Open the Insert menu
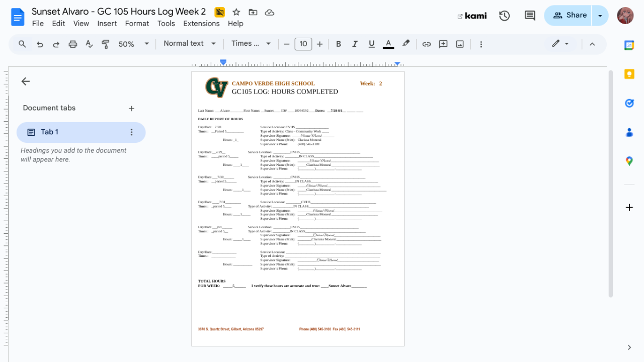644x362 pixels. point(107,24)
